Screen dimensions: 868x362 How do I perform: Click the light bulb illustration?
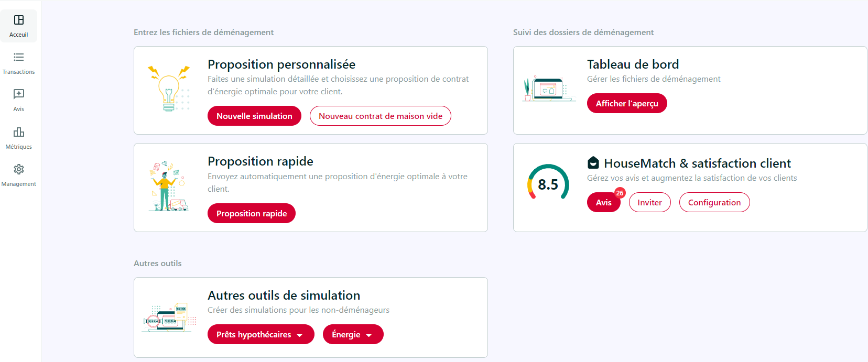click(169, 88)
